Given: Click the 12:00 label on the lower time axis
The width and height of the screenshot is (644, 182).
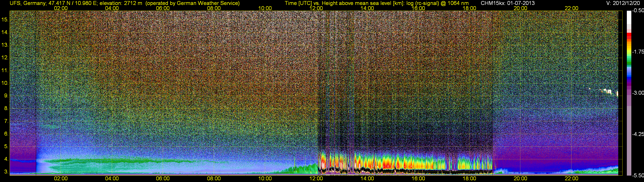Looking at the screenshot, I should point(316,179).
